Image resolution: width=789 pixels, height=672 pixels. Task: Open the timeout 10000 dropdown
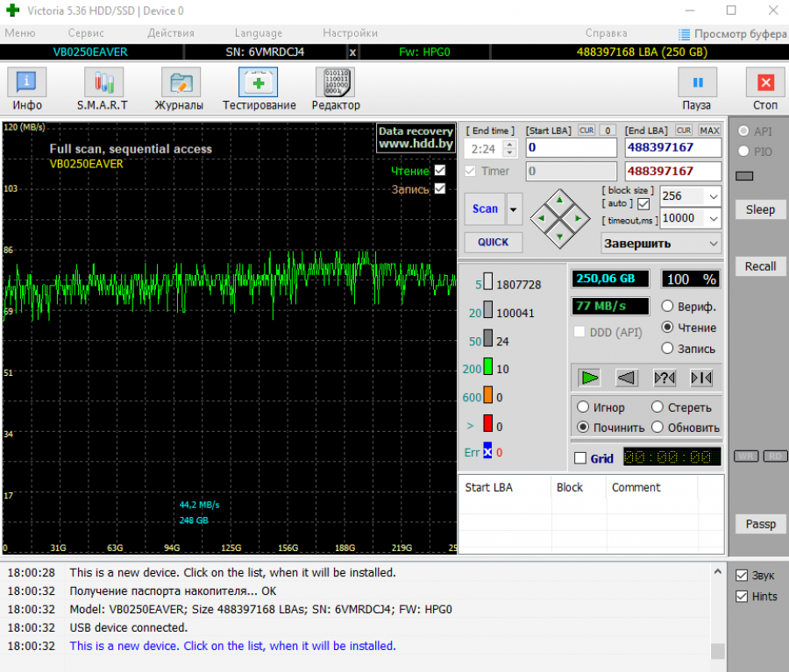(712, 218)
